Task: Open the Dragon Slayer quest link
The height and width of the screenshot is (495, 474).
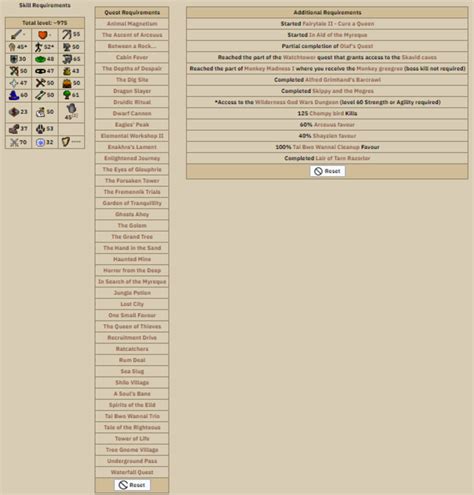Action: pos(132,91)
